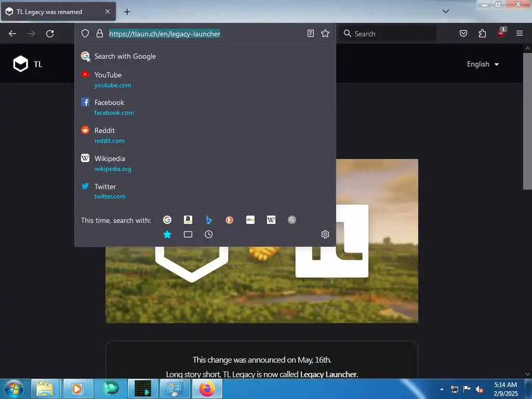Close the TL Legacy tab
Image resolution: width=532 pixels, height=399 pixels.
(x=107, y=11)
